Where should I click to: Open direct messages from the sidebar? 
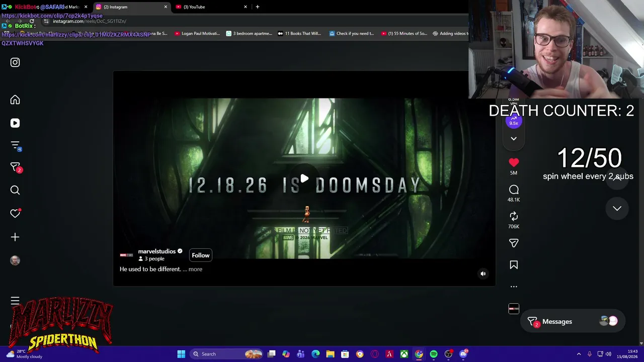click(x=15, y=167)
